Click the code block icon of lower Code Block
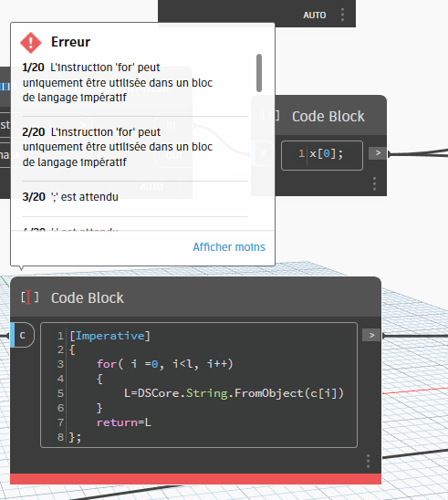Screen dimensions: 448x500 [x=30, y=297]
